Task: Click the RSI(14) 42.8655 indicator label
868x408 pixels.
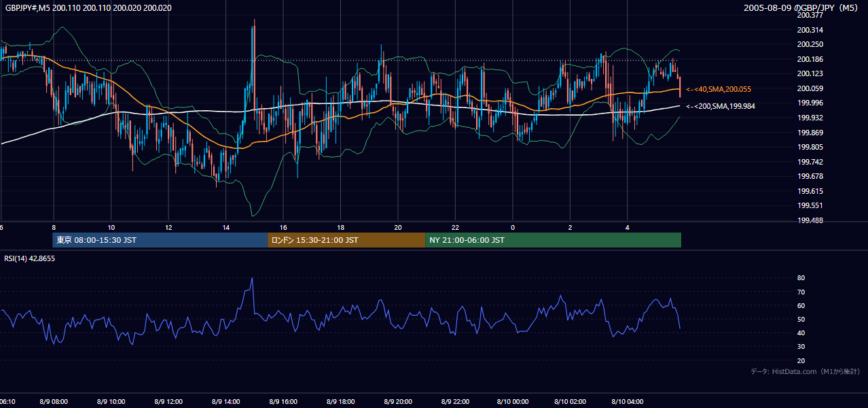Action: pos(30,258)
